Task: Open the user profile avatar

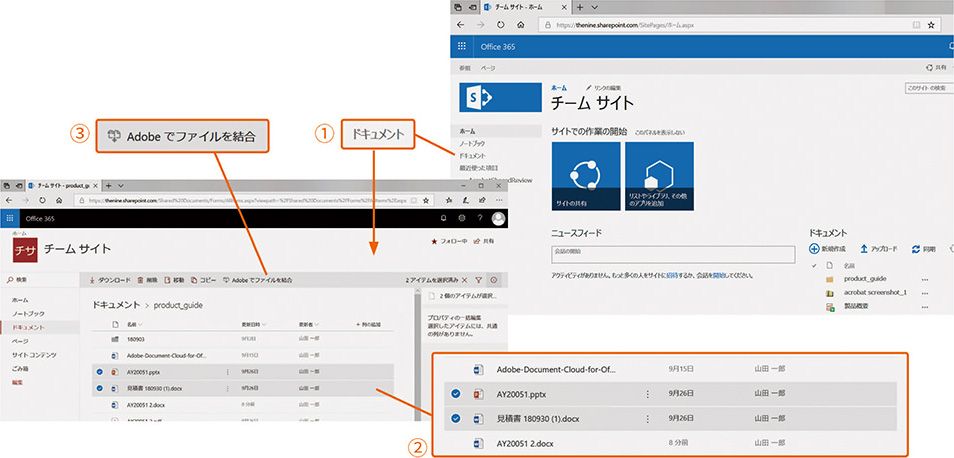Action: pos(498,219)
